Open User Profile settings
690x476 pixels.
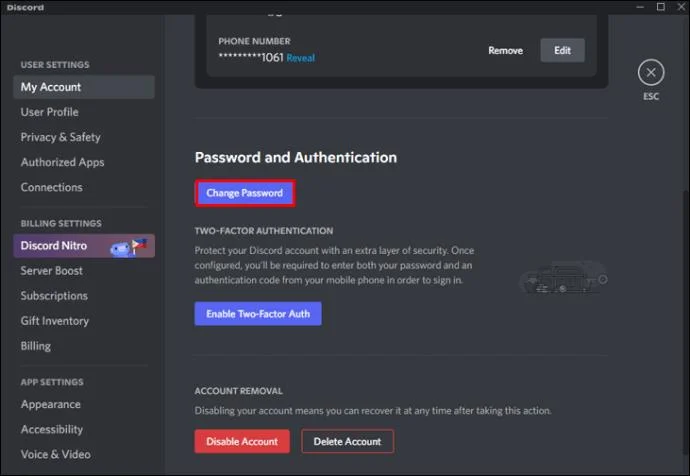(x=84, y=112)
